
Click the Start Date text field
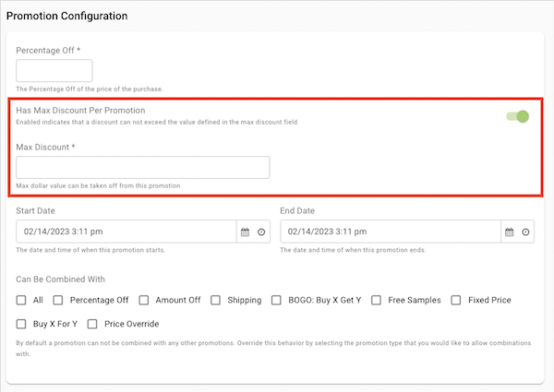pyautogui.click(x=126, y=232)
